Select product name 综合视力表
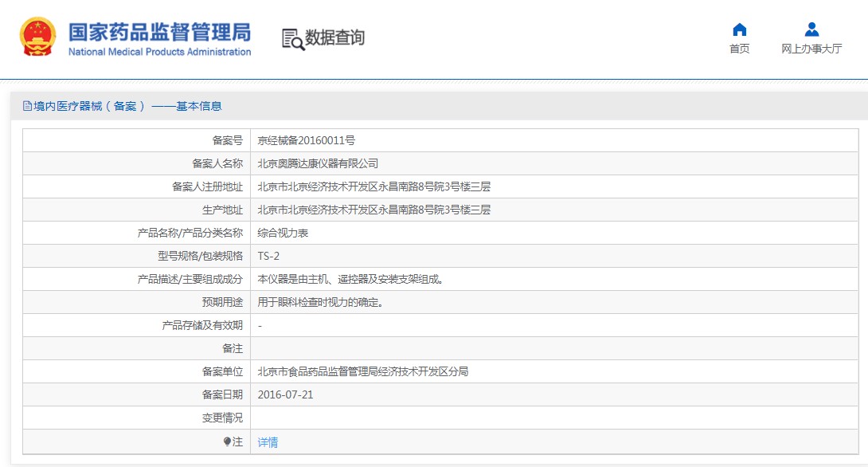This screenshot has width=868, height=467. pos(283,233)
